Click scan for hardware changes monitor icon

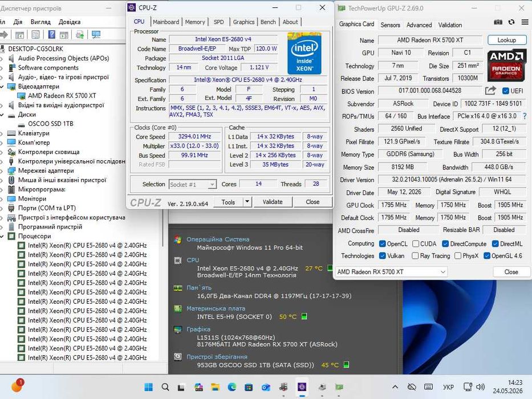tap(96, 35)
